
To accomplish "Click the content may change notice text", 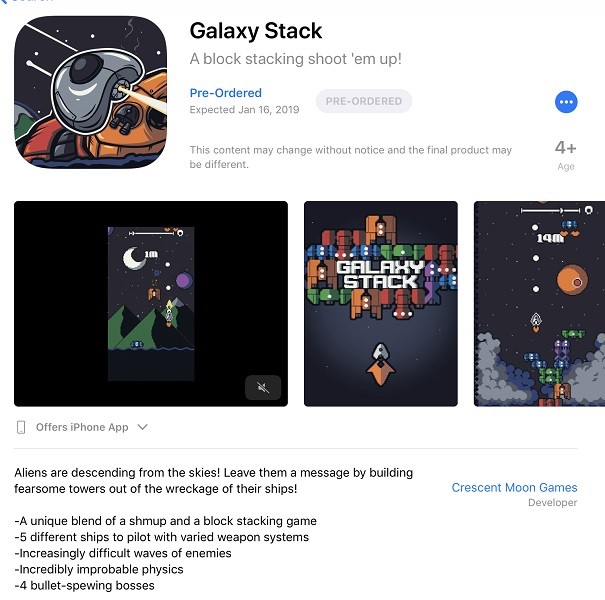I will pos(351,157).
